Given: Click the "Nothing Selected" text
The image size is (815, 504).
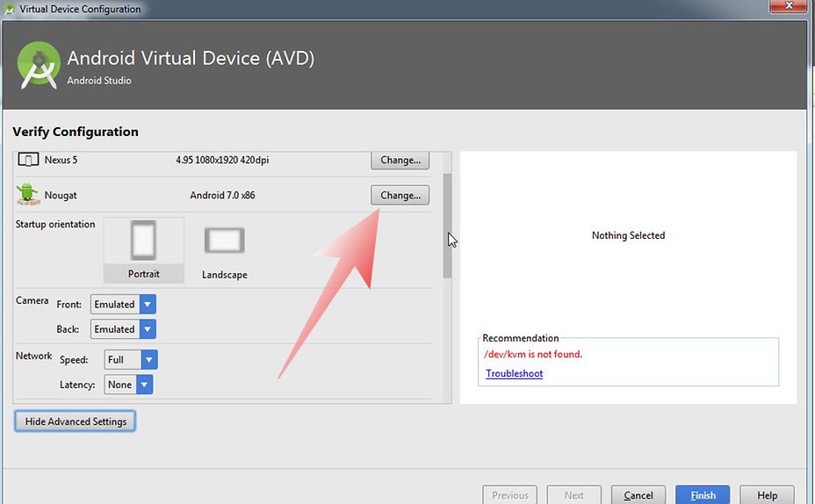Looking at the screenshot, I should [x=629, y=235].
